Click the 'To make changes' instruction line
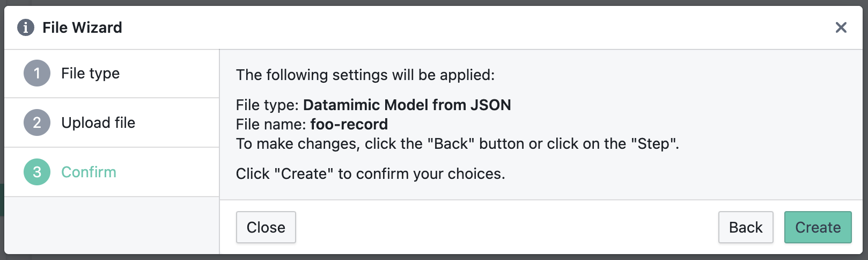This screenshot has width=868, height=260. (x=458, y=143)
